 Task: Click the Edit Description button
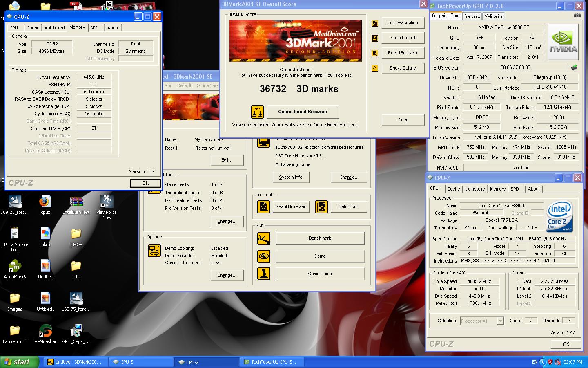pyautogui.click(x=403, y=23)
